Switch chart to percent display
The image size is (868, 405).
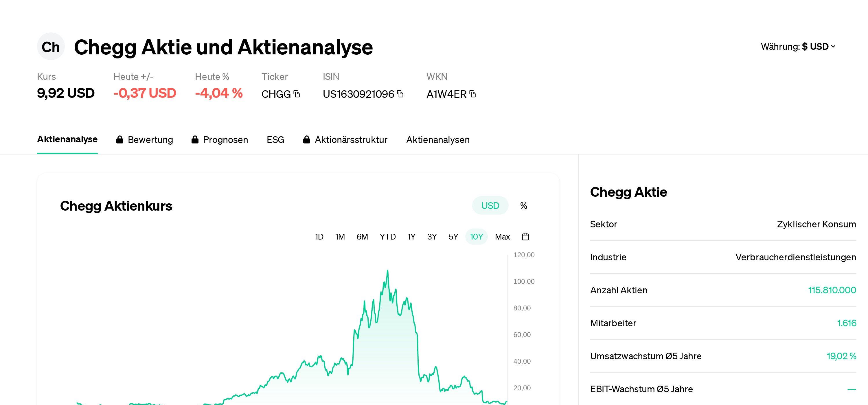tap(523, 205)
